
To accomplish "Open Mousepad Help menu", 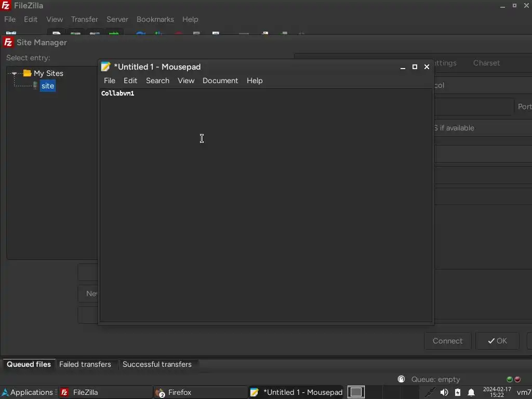I will tap(255, 81).
